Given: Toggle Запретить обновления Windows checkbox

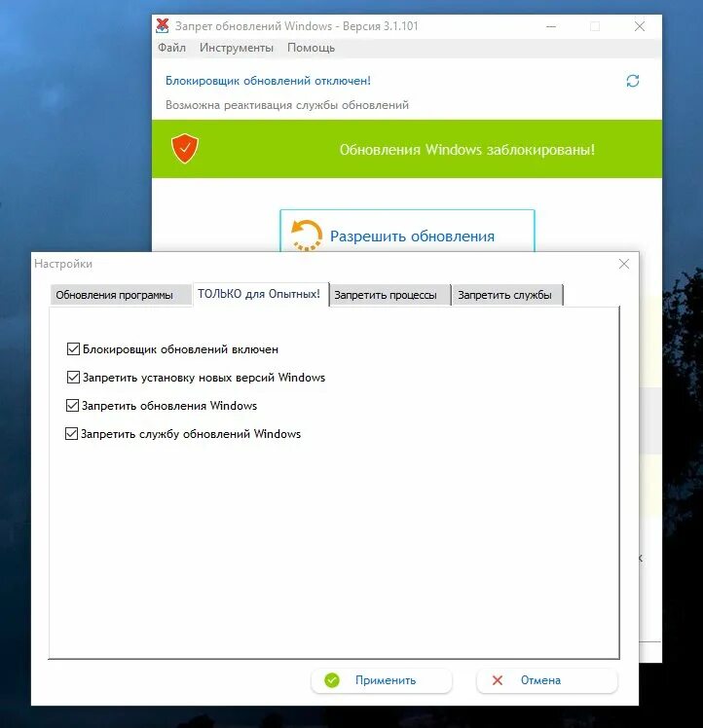Looking at the screenshot, I should (72, 405).
